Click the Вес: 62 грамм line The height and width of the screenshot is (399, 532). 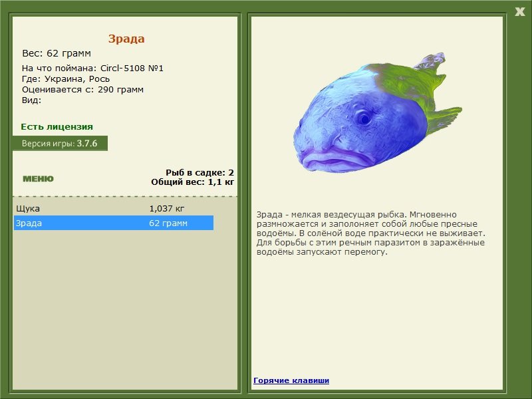coord(57,53)
